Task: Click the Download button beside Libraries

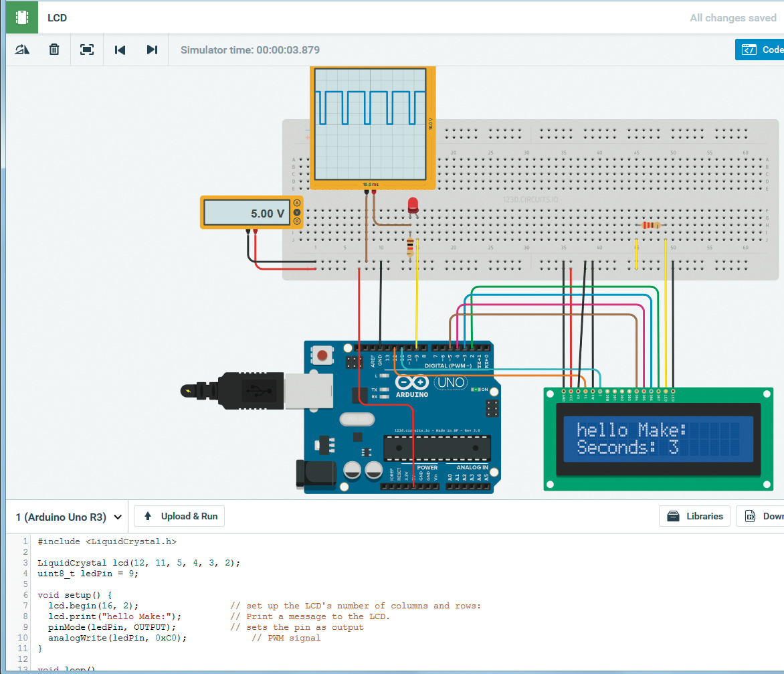Action: pyautogui.click(x=761, y=516)
